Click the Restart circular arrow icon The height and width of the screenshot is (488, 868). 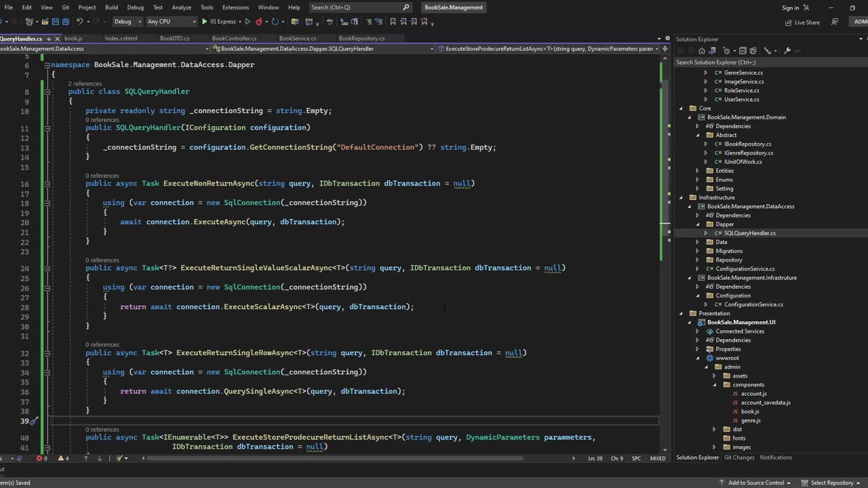tap(275, 22)
